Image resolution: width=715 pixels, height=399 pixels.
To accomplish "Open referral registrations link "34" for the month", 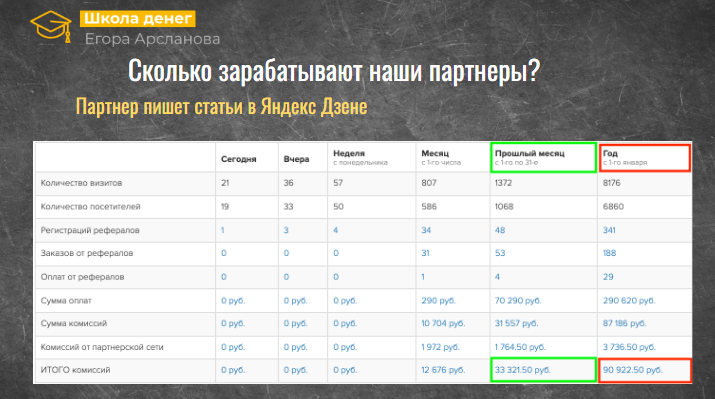I will click(426, 230).
